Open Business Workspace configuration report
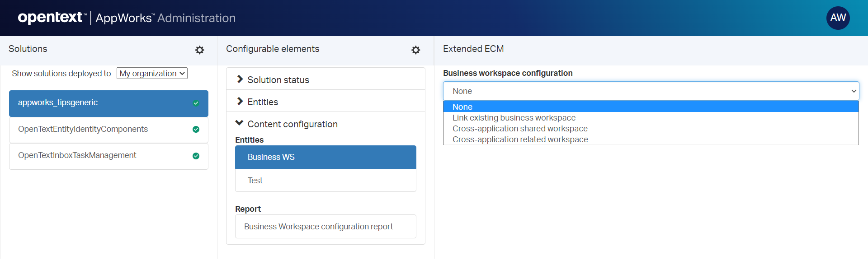868x265 pixels. click(318, 227)
